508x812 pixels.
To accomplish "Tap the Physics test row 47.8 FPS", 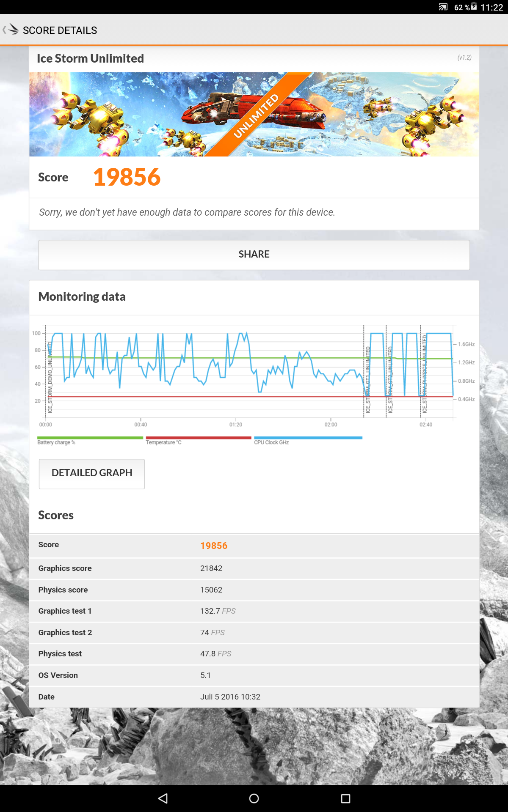I will pos(254,654).
